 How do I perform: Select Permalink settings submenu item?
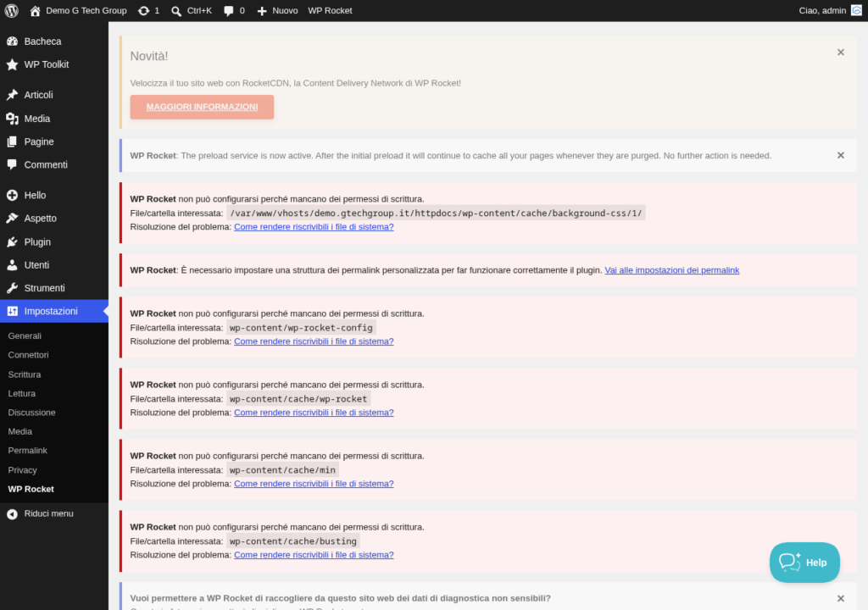tap(28, 451)
